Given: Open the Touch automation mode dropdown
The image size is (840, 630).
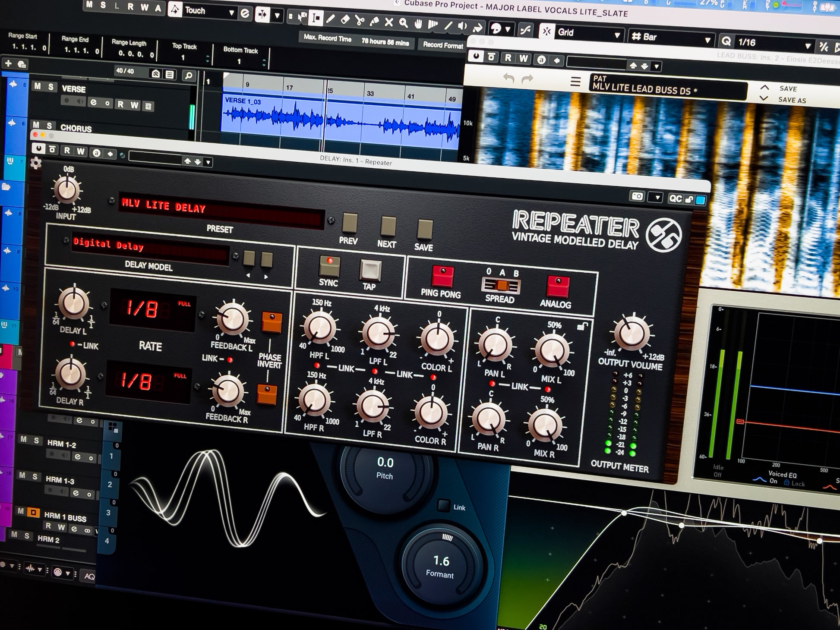Looking at the screenshot, I should (209, 12).
